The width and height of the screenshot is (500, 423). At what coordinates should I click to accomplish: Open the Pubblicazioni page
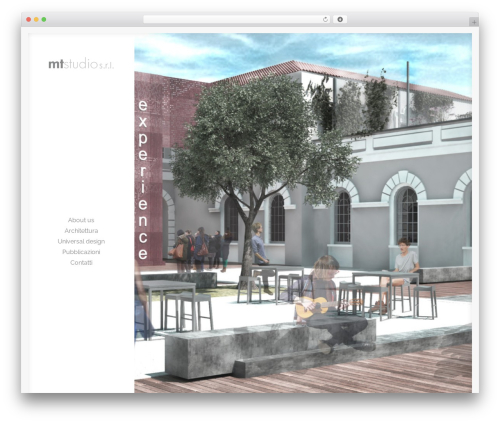(x=81, y=252)
